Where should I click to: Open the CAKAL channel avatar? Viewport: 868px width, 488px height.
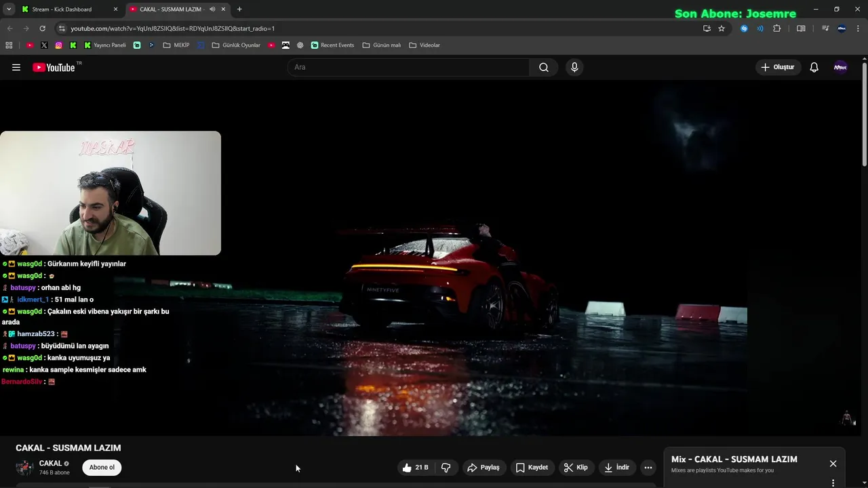(x=24, y=468)
